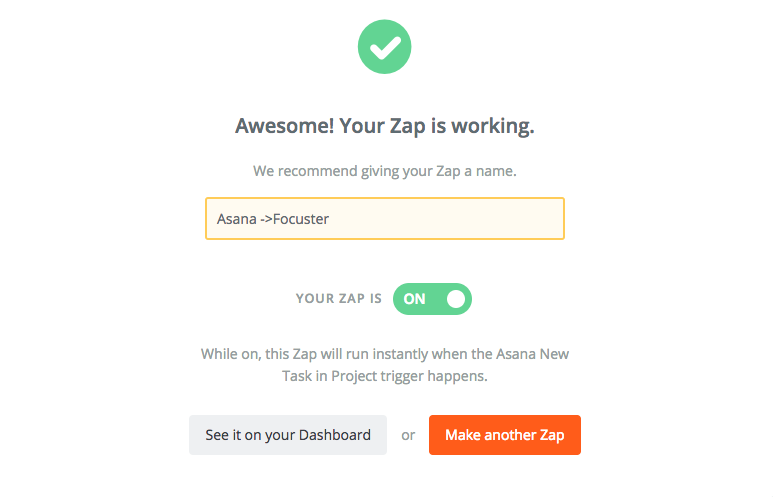
Task: Click the white knob on the ON switch
Action: (x=456, y=299)
